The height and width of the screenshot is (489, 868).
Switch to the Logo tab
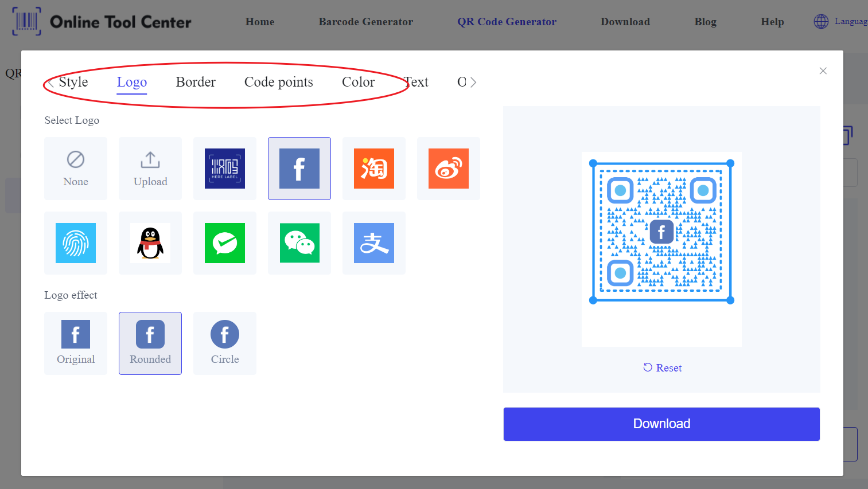click(132, 82)
